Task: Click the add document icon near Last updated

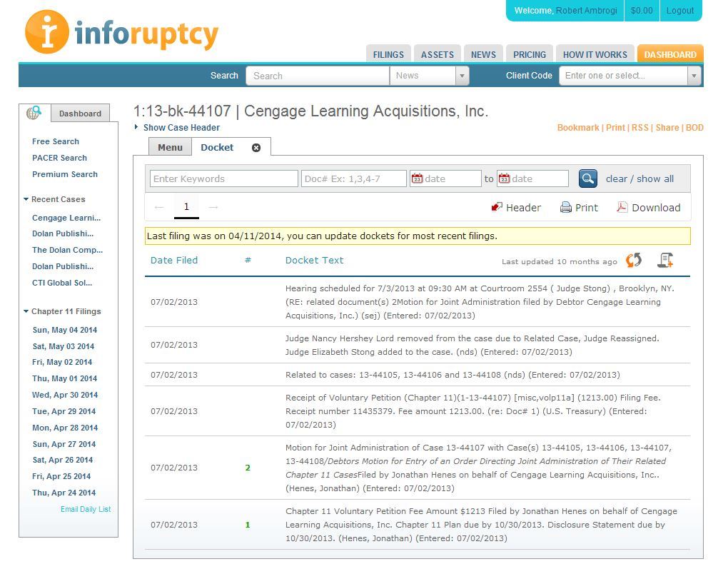Action: (x=665, y=260)
